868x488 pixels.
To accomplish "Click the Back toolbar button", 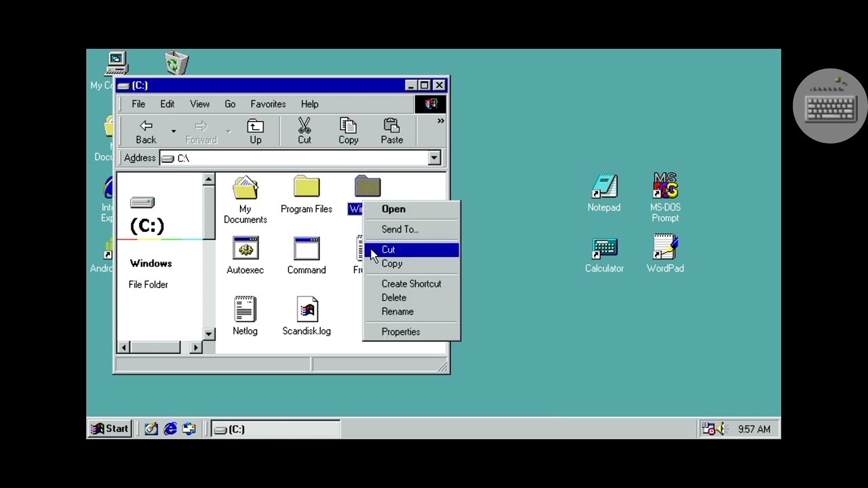I will (x=146, y=131).
